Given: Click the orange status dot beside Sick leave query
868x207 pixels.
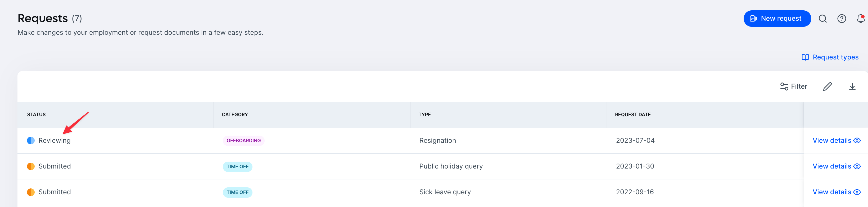Looking at the screenshot, I should pos(31,192).
